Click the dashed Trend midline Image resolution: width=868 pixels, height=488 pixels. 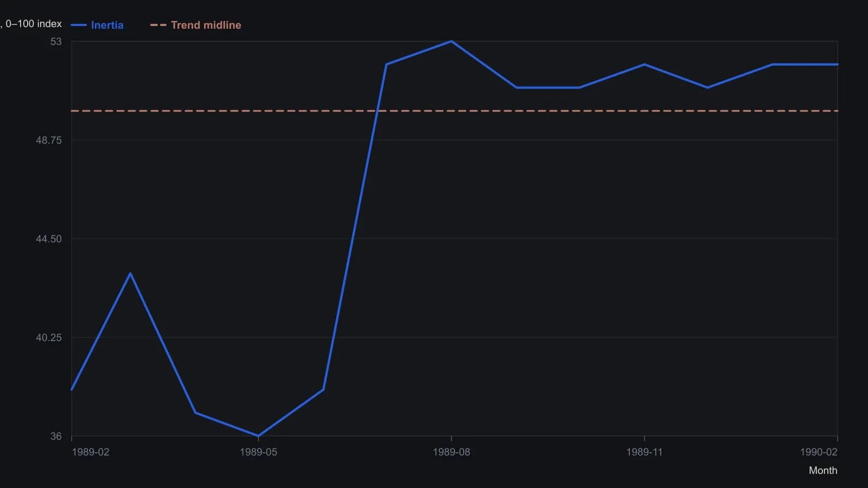tap(455, 111)
